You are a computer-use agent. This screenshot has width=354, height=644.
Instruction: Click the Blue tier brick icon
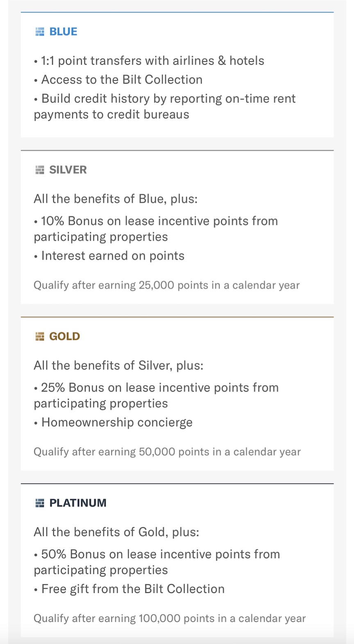[40, 32]
